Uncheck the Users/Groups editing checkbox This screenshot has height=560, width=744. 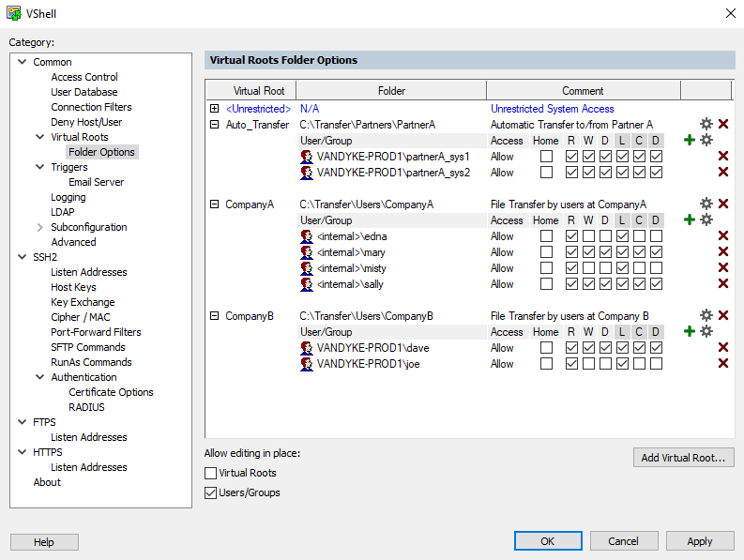211,492
